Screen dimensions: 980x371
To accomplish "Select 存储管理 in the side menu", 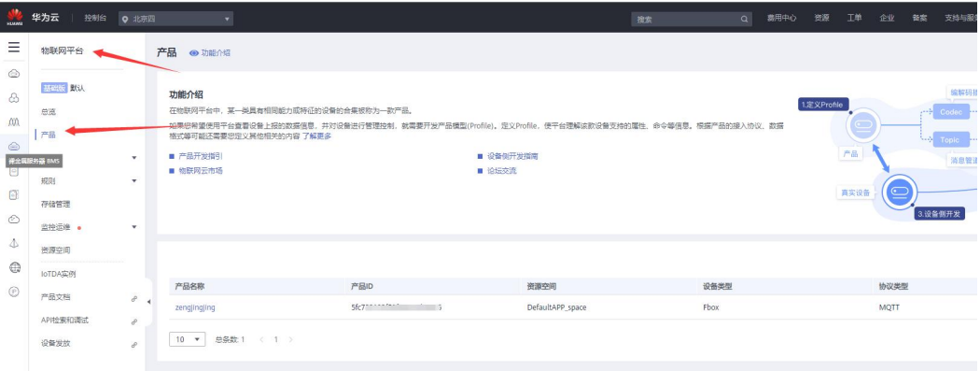I will pyautogui.click(x=56, y=204).
